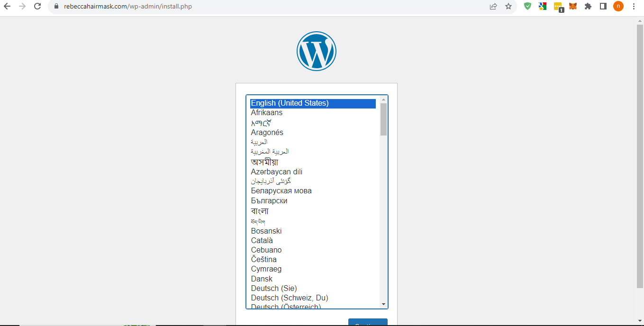Go back to the previous page
Screen dimensions: 644x326
point(7,7)
